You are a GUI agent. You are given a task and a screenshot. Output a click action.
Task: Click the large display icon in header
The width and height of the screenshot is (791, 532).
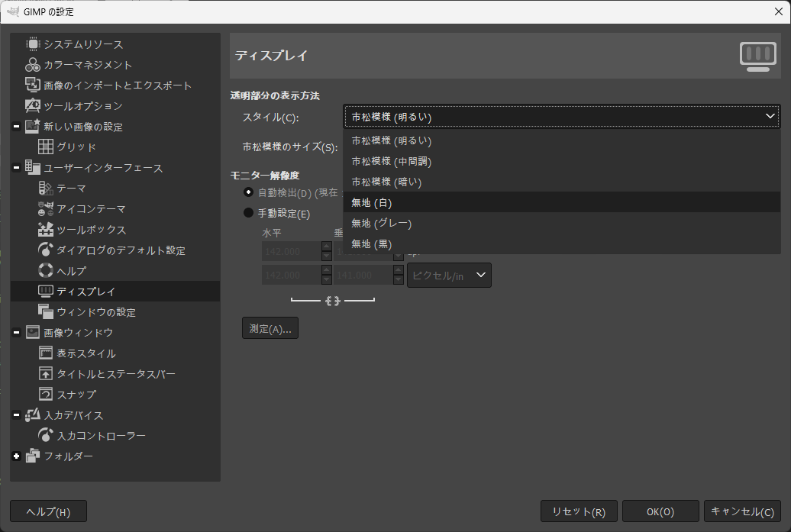pyautogui.click(x=757, y=56)
